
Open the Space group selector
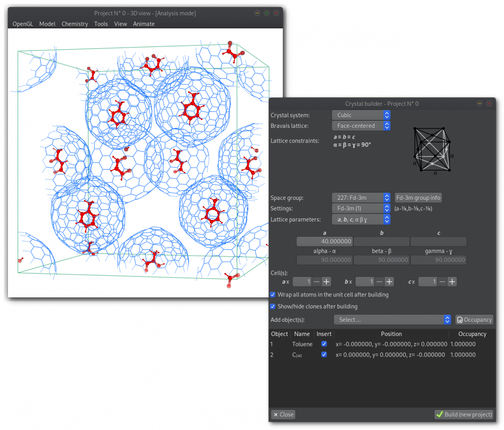pyautogui.click(x=361, y=198)
